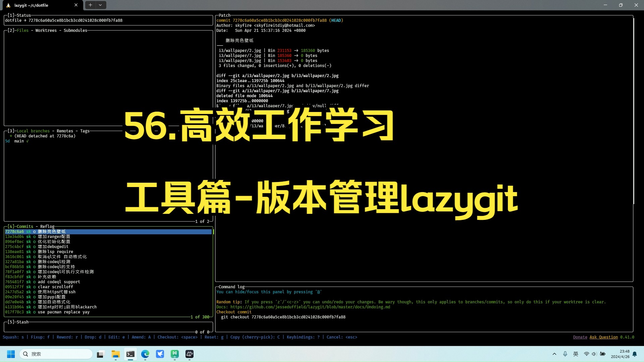Select commit 017f78c3 use pacman replace yay
644x362 pixels.
pos(108,312)
